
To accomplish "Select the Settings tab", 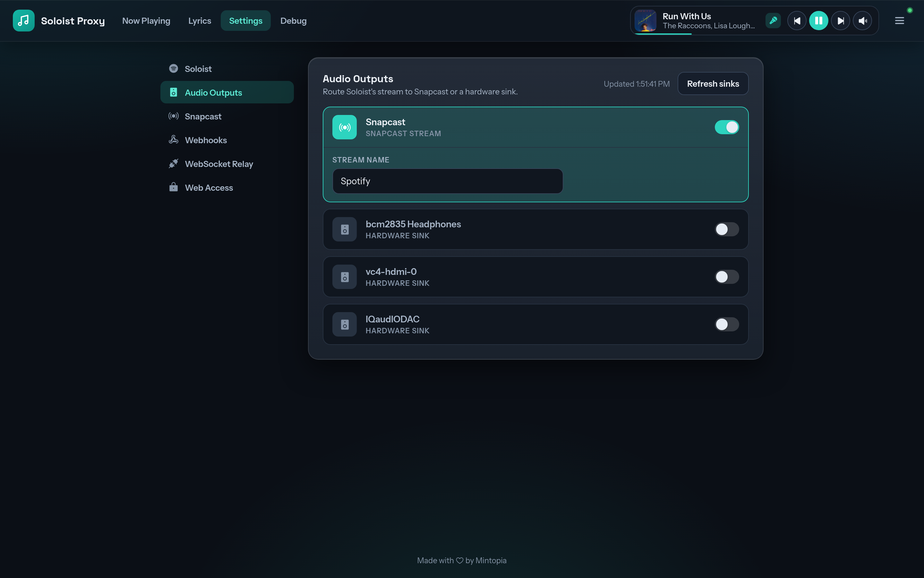I will (245, 21).
